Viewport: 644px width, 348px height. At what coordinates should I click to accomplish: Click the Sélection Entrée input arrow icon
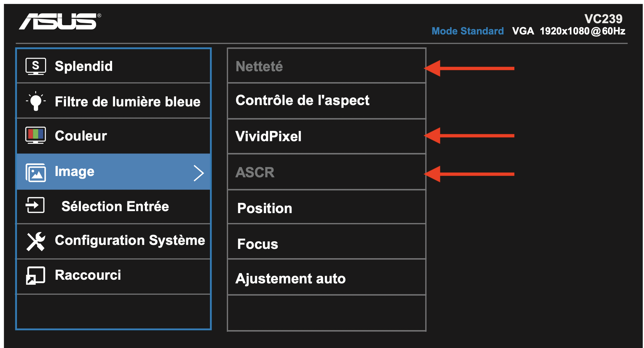35,205
